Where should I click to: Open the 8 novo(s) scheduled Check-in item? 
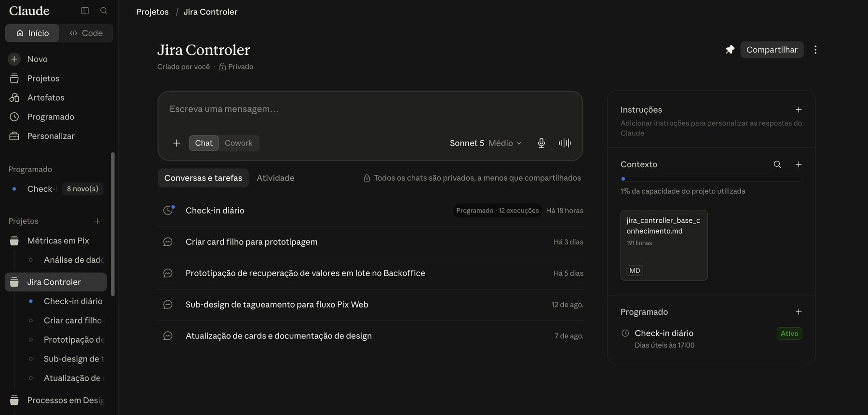pos(56,189)
